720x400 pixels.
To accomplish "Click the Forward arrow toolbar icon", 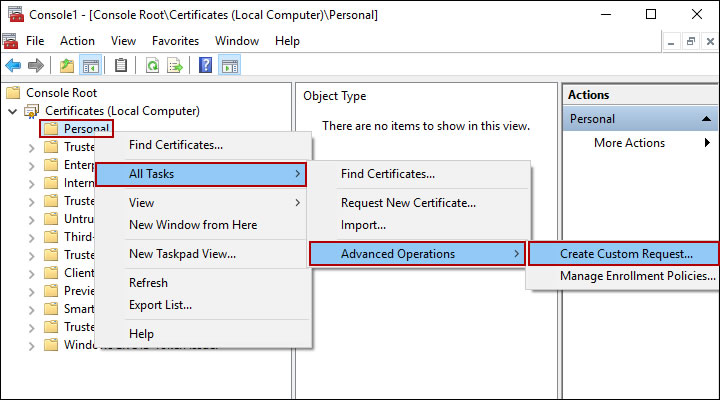I will (x=36, y=66).
